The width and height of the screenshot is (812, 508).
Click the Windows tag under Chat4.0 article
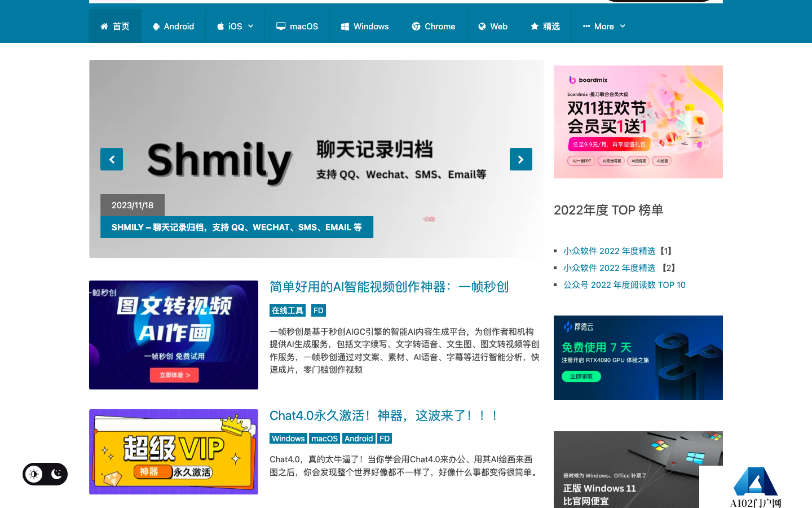click(288, 439)
